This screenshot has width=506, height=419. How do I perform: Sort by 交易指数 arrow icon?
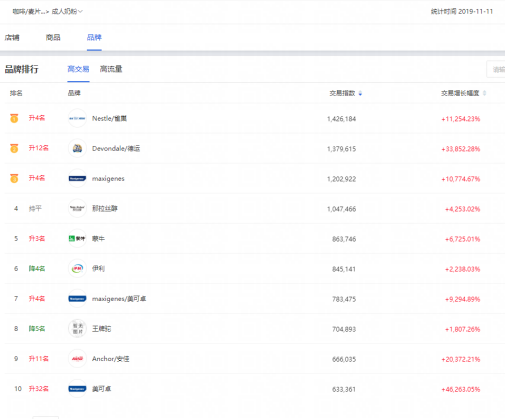(x=360, y=93)
